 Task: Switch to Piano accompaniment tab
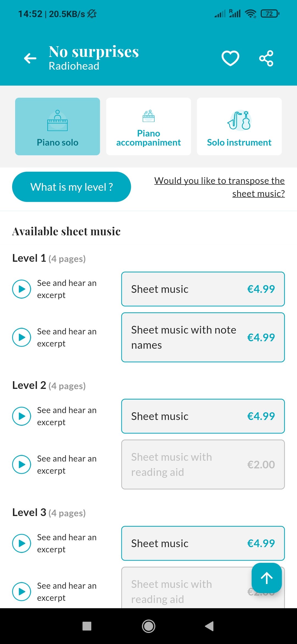(x=148, y=127)
